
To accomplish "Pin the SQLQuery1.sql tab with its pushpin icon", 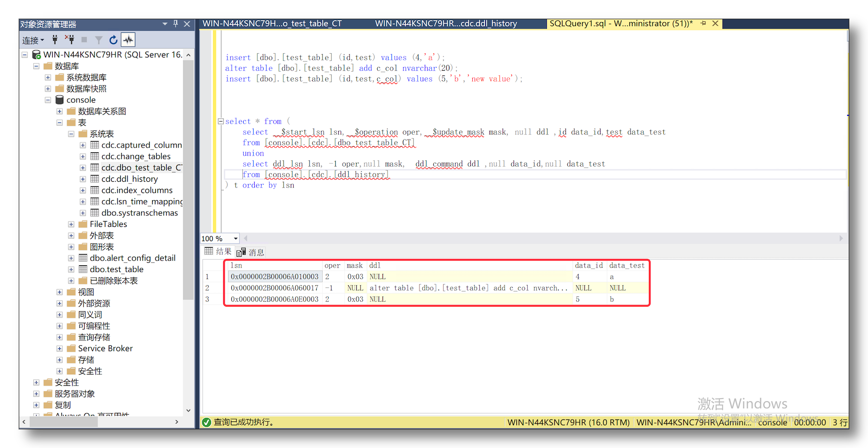I will pos(703,23).
